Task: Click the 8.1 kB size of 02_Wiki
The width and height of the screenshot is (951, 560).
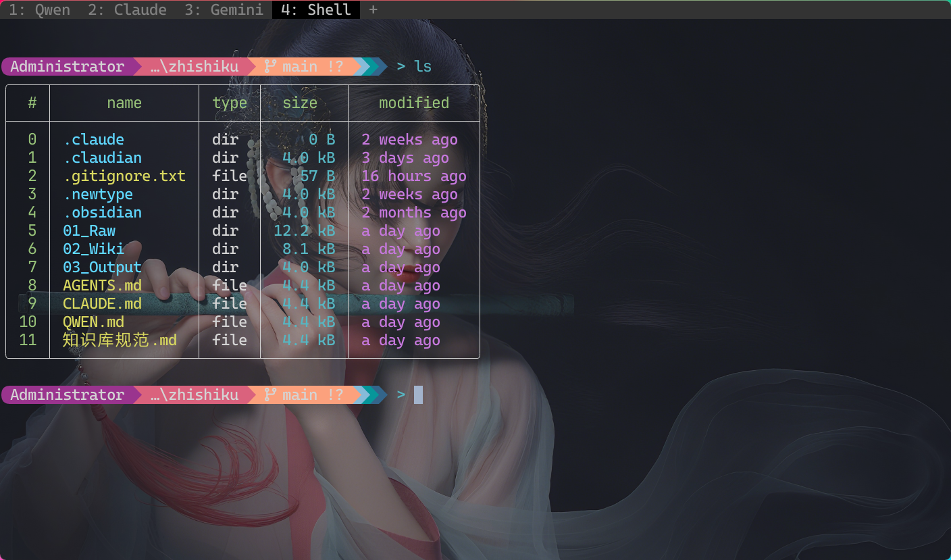Action: click(x=309, y=249)
